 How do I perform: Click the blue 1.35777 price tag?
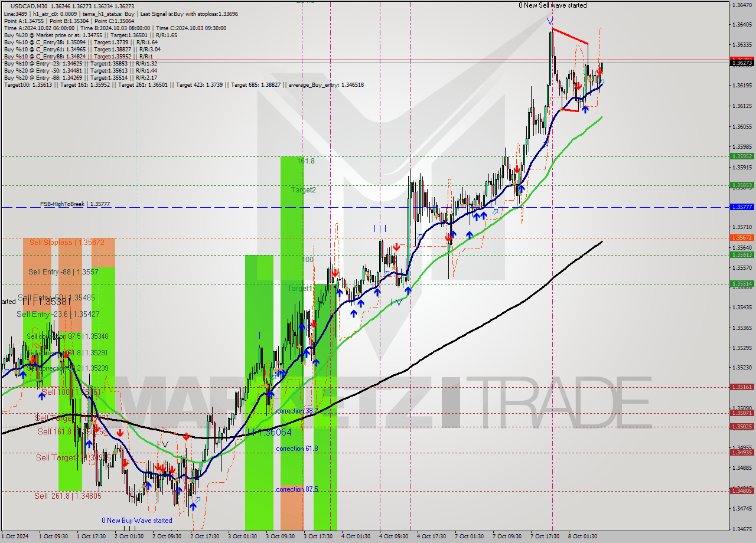coord(742,207)
